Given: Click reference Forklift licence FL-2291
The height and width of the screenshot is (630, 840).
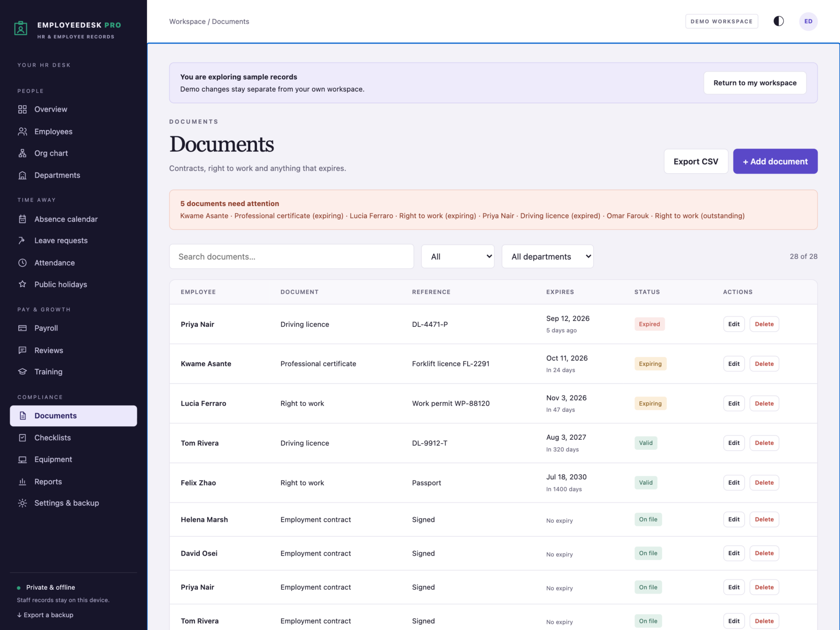Looking at the screenshot, I should coord(451,364).
